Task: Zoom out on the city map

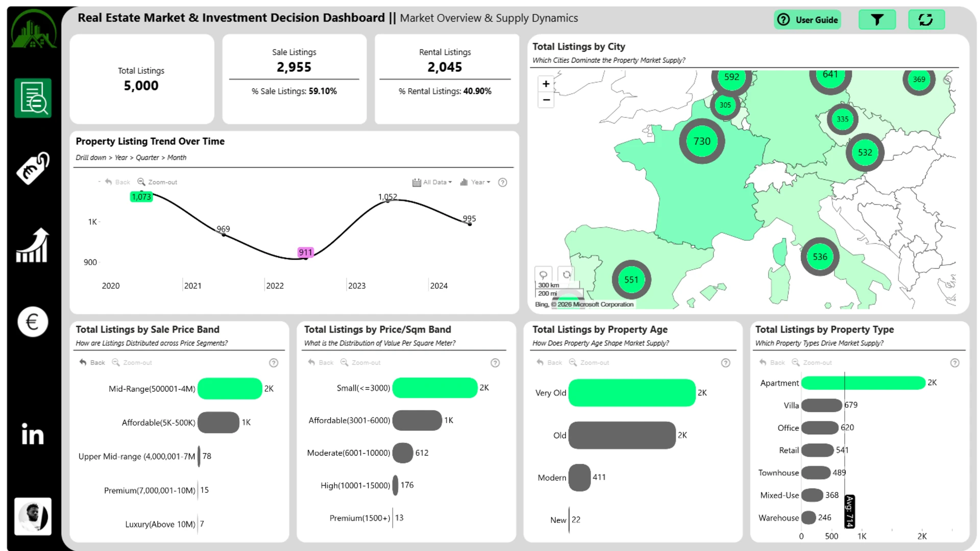Action: (546, 100)
